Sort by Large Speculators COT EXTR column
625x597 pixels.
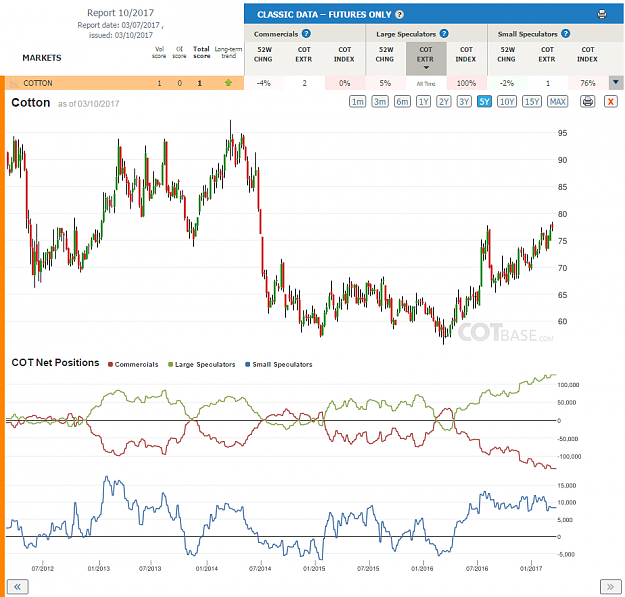pyautogui.click(x=426, y=58)
